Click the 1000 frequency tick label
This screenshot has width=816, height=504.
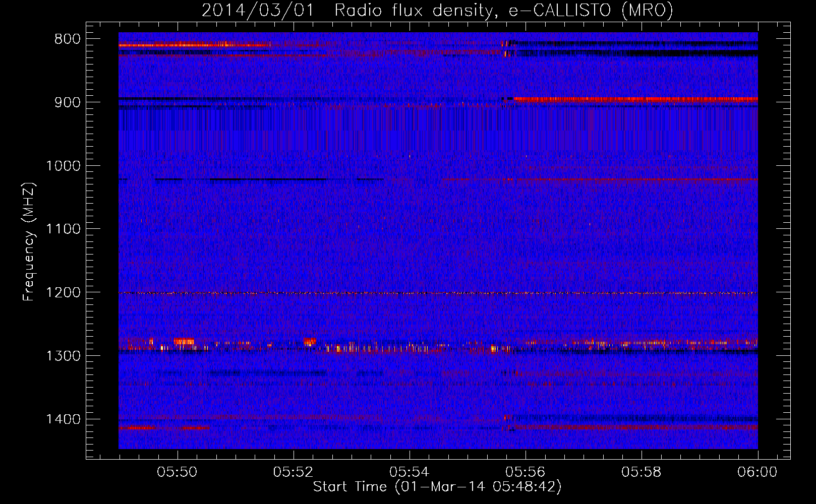[x=63, y=166]
